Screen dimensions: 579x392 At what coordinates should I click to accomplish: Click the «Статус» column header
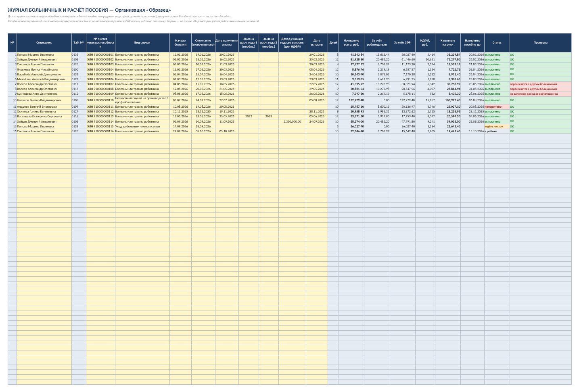click(497, 42)
